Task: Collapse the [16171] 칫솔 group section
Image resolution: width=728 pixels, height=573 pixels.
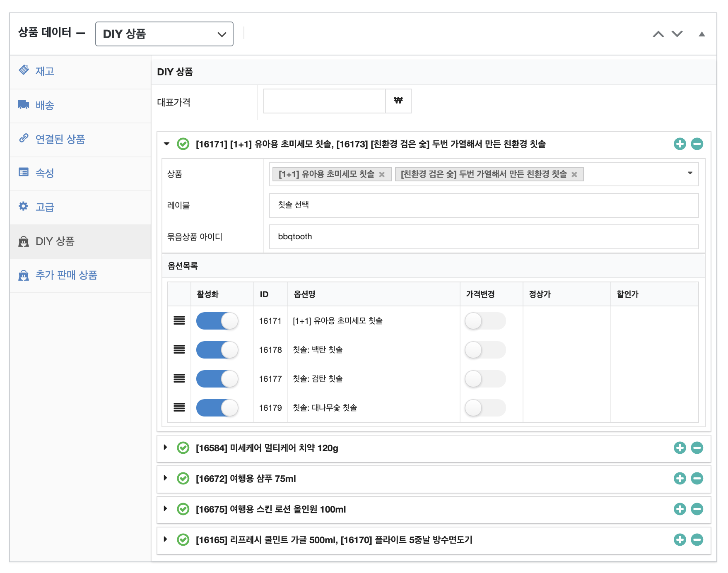Action: tap(166, 144)
